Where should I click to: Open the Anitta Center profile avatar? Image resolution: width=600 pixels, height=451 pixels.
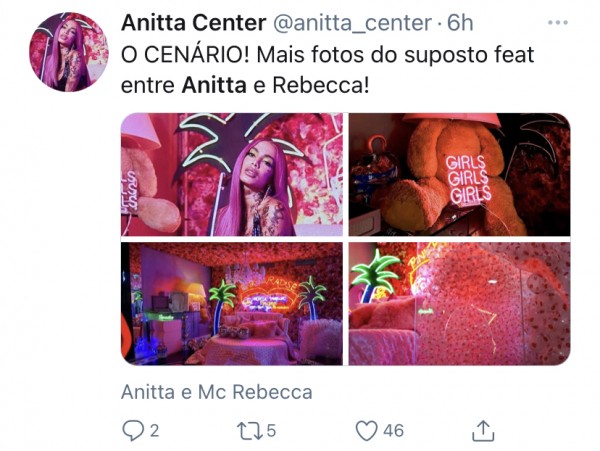[69, 52]
